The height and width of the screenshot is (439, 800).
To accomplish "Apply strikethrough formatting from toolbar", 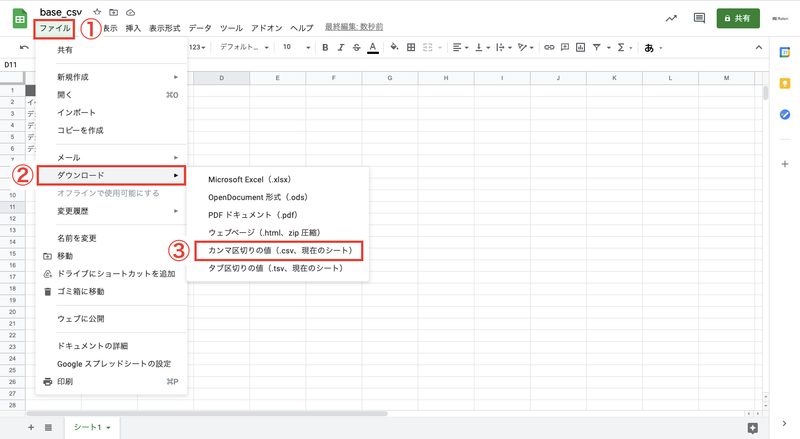I will [357, 47].
